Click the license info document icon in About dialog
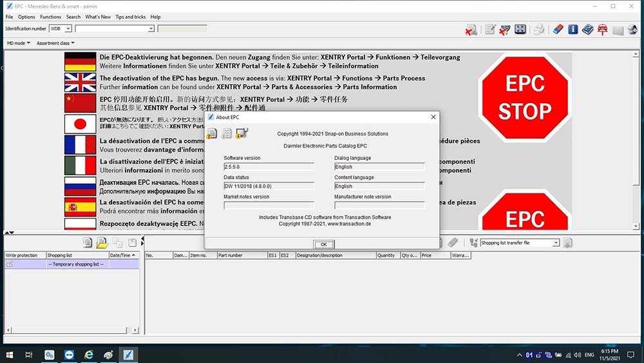The height and width of the screenshot is (363, 644). [212, 133]
